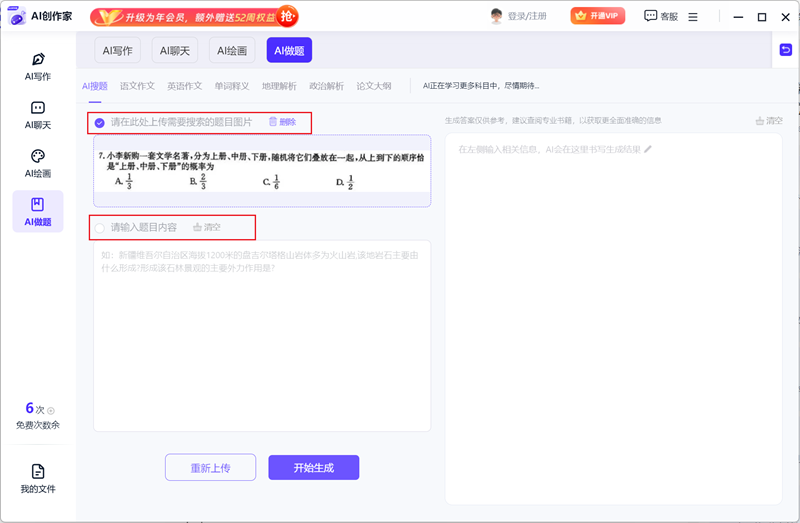Screen dimensions: 800x523
Task: Switch to the AI绘画 top tab
Action: point(232,51)
